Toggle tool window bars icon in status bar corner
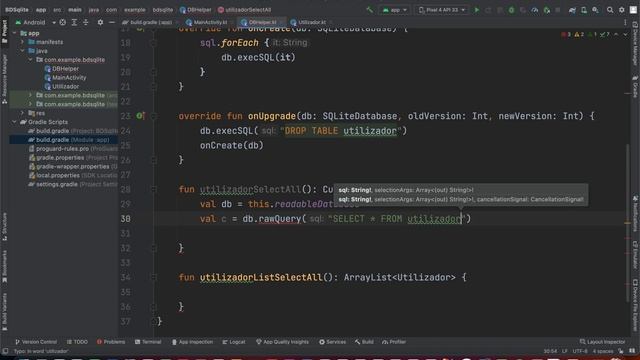The height and width of the screenshot is (360, 640). 5,351
